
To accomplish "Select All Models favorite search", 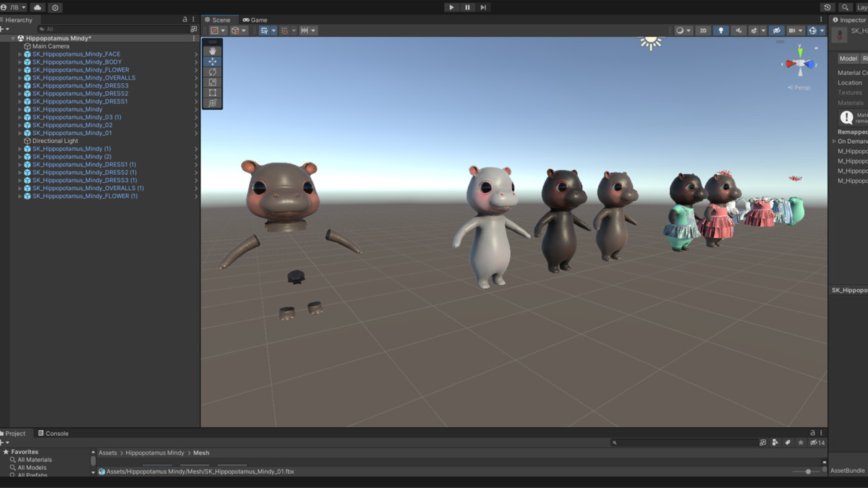I will (32, 468).
